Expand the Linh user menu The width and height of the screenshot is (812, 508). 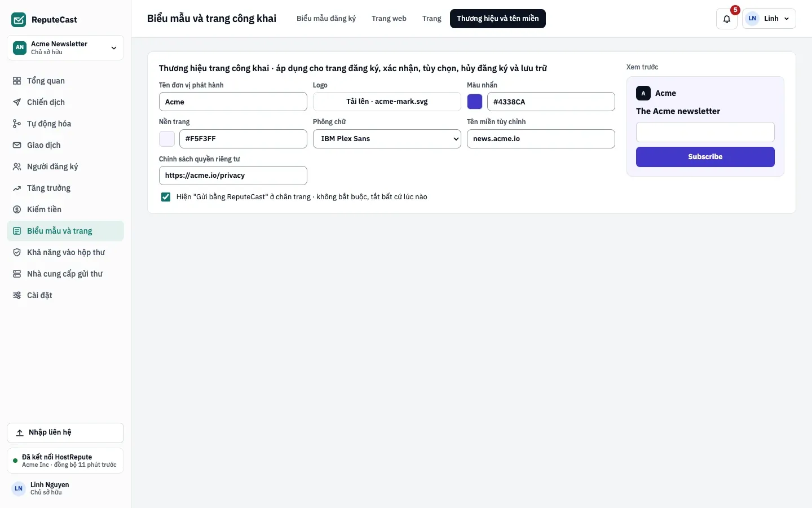(x=769, y=19)
